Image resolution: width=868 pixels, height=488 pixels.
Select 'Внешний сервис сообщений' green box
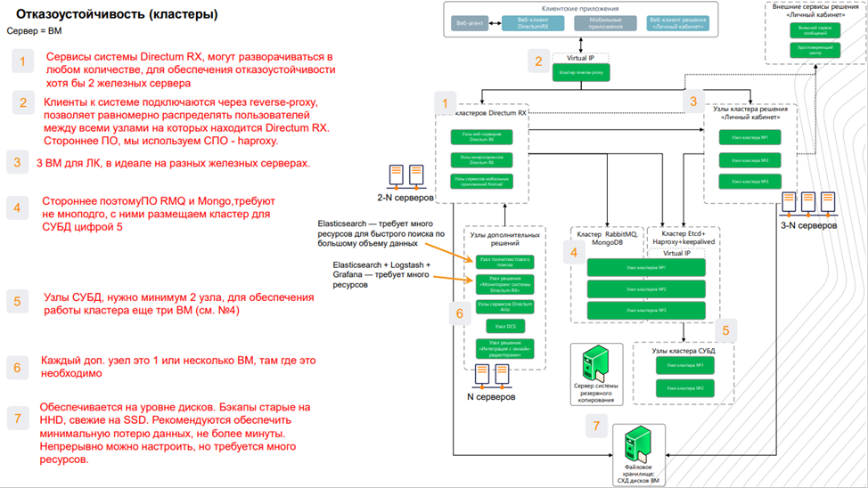pyautogui.click(x=815, y=30)
